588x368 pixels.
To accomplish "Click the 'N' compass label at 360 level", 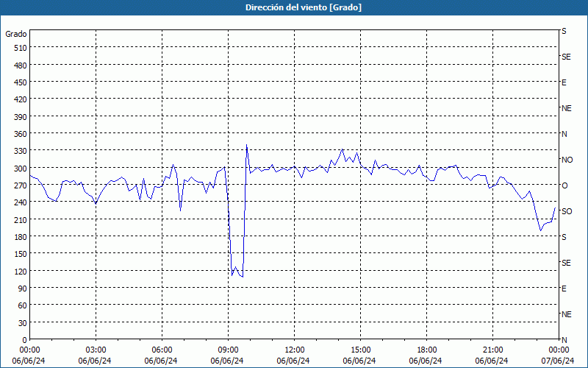I will click(564, 134).
